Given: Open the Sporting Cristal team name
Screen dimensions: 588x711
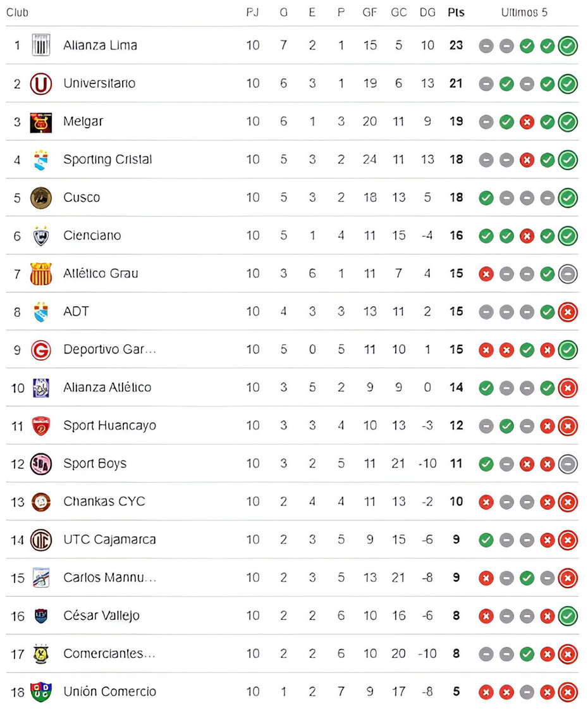Looking at the screenshot, I should click(x=107, y=159).
